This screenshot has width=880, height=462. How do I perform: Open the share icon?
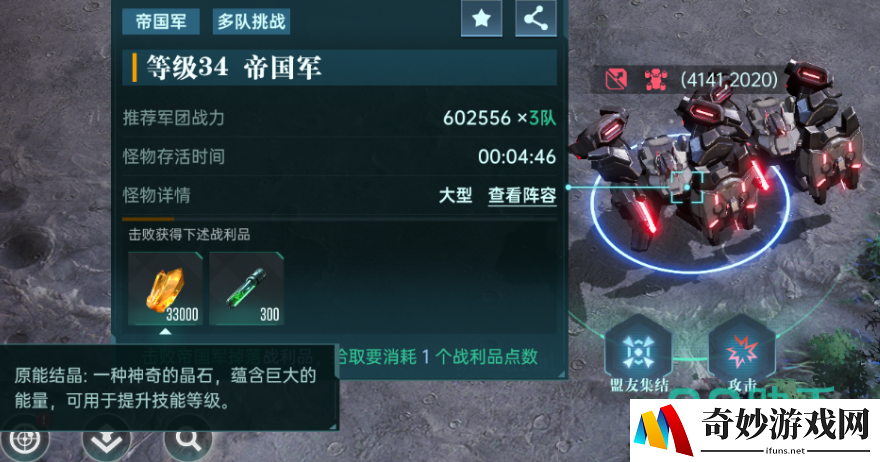[535, 19]
